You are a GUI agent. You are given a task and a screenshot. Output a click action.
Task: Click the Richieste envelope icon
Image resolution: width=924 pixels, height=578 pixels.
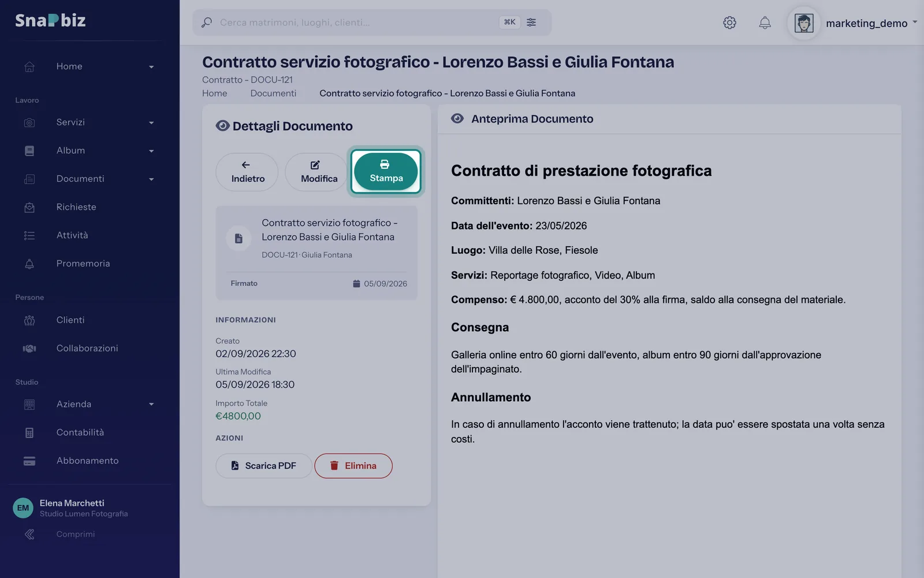tap(29, 208)
